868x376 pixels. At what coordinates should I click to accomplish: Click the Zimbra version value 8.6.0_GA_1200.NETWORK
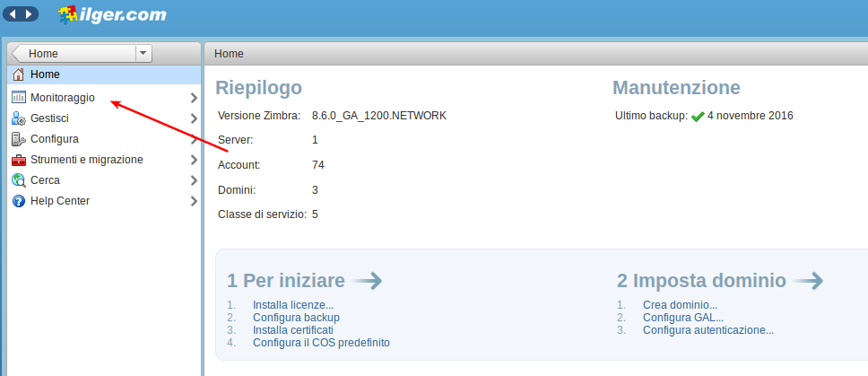[x=379, y=116]
